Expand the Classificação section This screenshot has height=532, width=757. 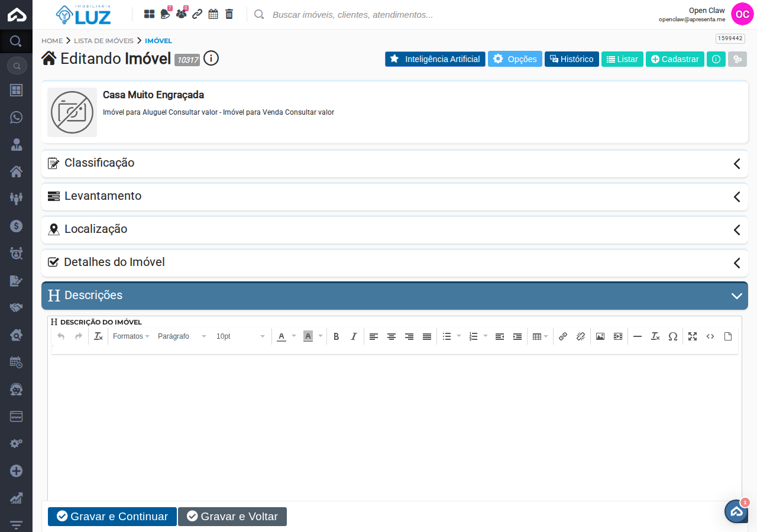click(x=737, y=164)
